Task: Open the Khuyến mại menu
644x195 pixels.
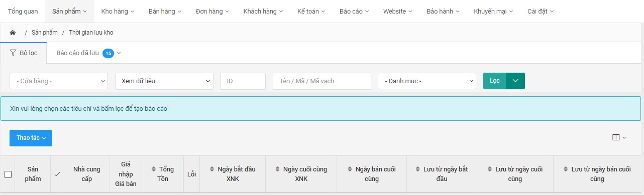Action: point(494,11)
